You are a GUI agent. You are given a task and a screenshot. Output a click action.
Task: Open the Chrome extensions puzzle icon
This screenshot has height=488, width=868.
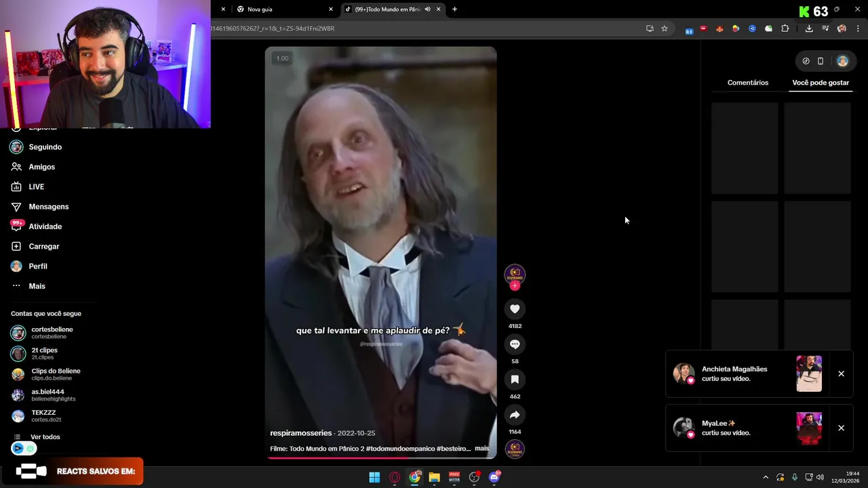click(785, 28)
